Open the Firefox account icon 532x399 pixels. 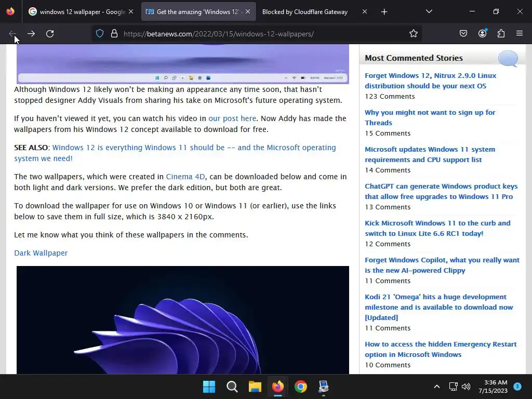click(x=482, y=33)
